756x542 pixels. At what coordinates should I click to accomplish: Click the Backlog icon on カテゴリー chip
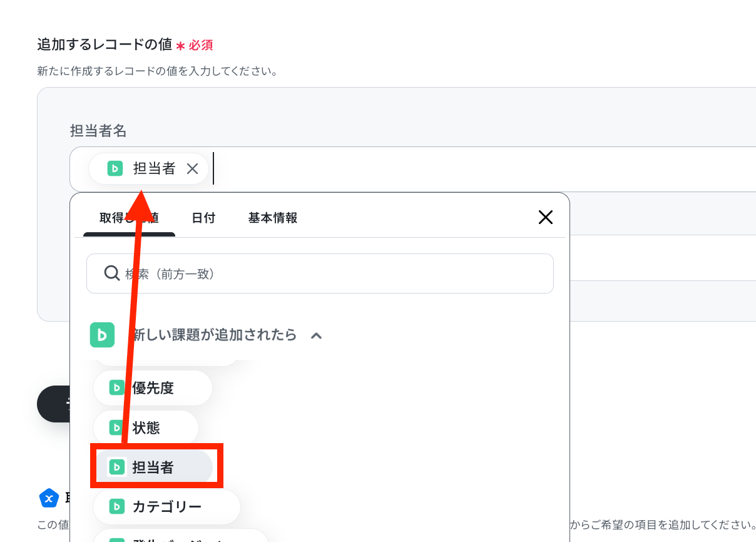pyautogui.click(x=116, y=506)
